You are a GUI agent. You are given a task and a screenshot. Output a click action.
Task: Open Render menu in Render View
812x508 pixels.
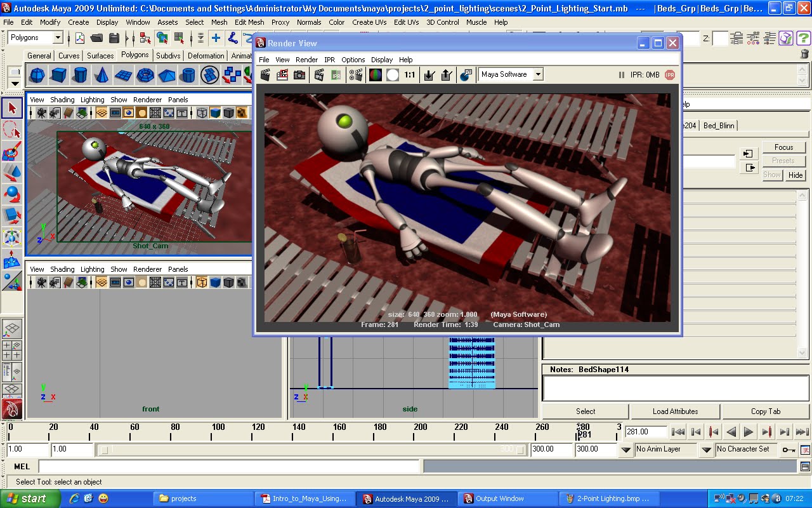306,60
